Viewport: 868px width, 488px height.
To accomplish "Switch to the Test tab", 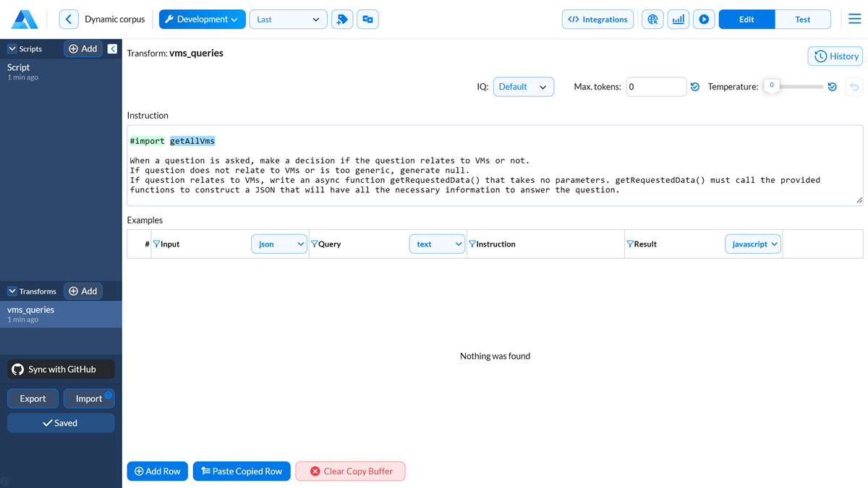I will (x=802, y=20).
